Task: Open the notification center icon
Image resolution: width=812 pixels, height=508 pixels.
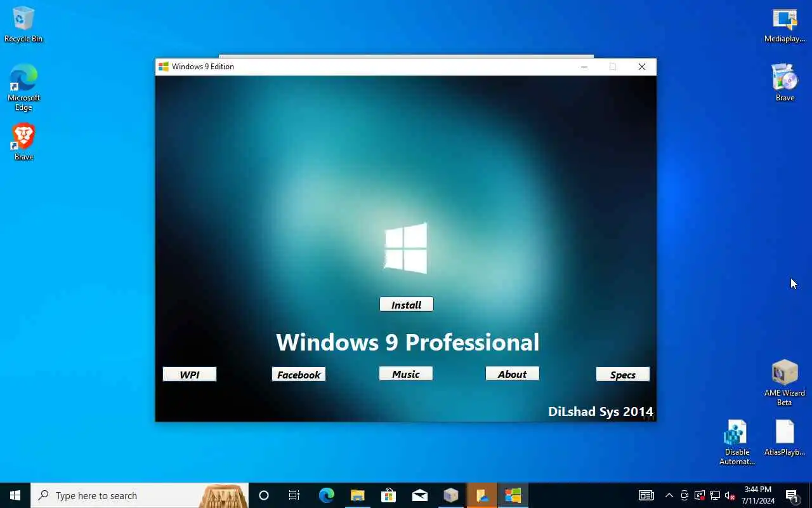Action: coord(792,495)
